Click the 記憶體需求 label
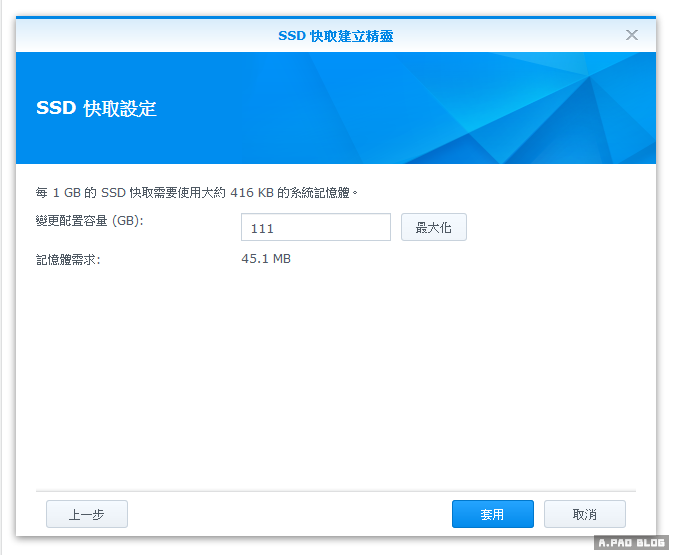674x555 pixels. click(68, 260)
